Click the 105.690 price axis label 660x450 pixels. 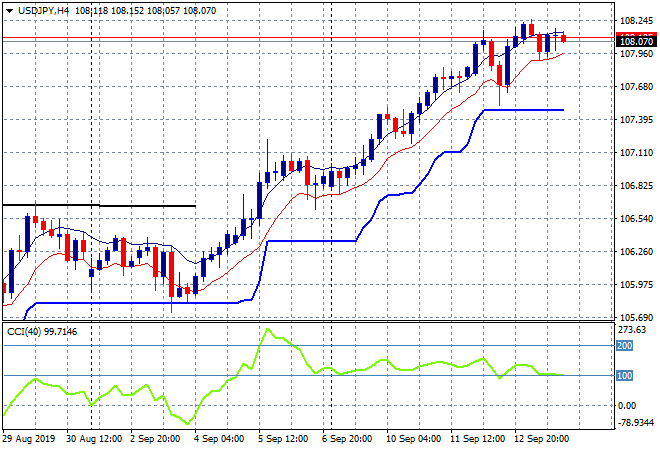[x=636, y=317]
